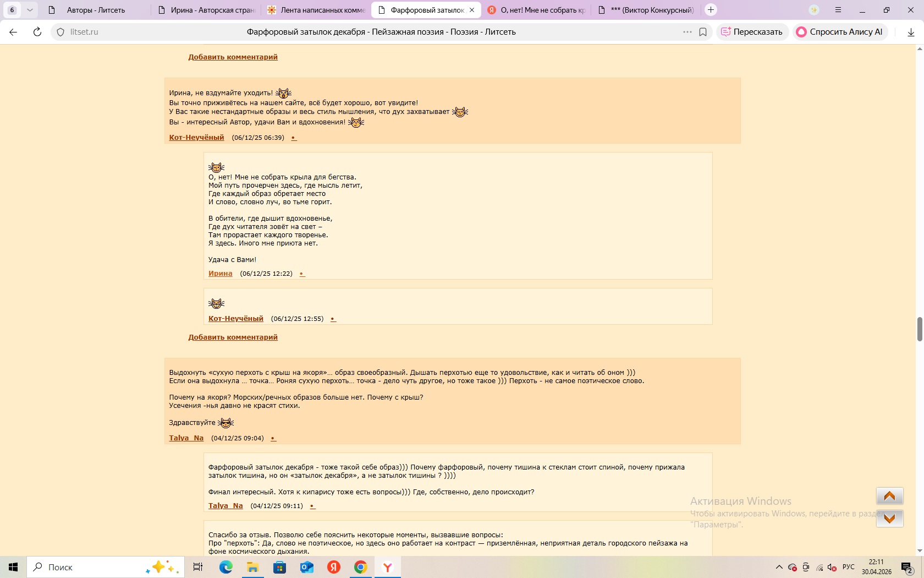Click the page's vertical scrollbar thumb
This screenshot has width=924, height=578.
tap(919, 329)
